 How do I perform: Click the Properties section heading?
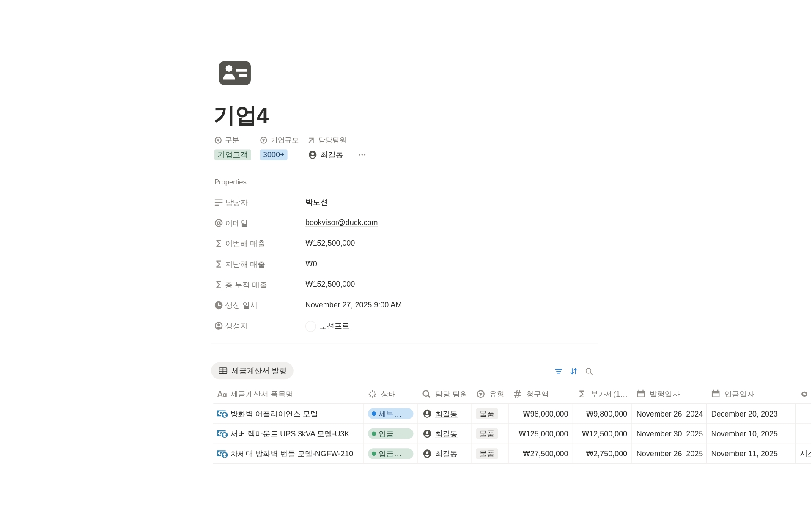tap(230, 182)
